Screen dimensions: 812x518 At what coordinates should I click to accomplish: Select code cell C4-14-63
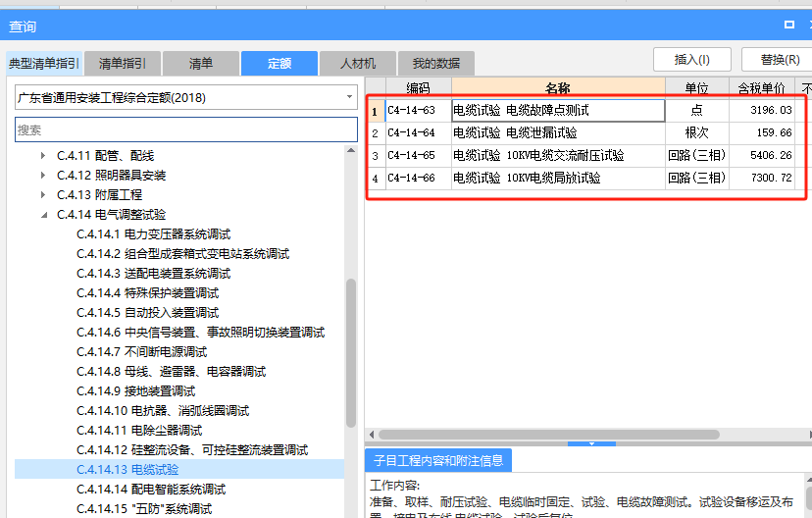tap(418, 110)
